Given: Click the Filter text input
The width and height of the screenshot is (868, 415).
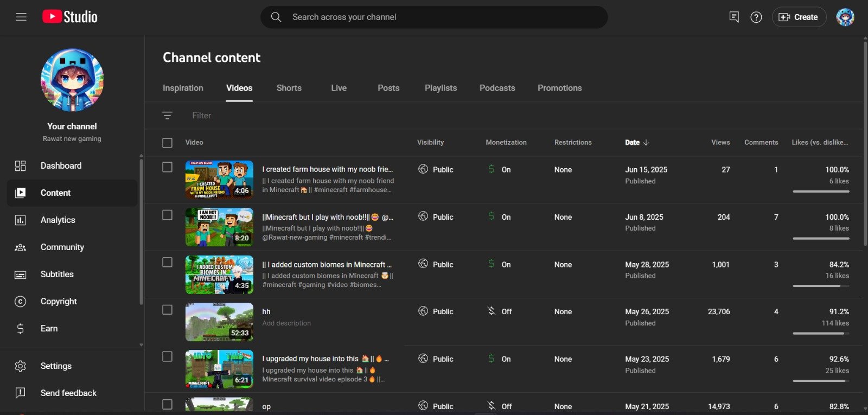Looking at the screenshot, I should [202, 116].
